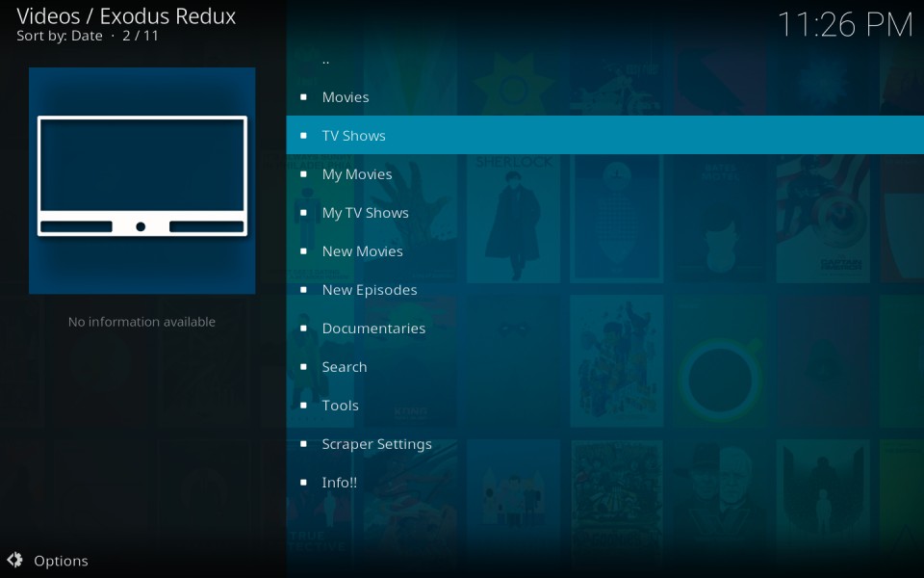The height and width of the screenshot is (578, 924).
Task: Open My Movies list
Action: (x=604, y=174)
